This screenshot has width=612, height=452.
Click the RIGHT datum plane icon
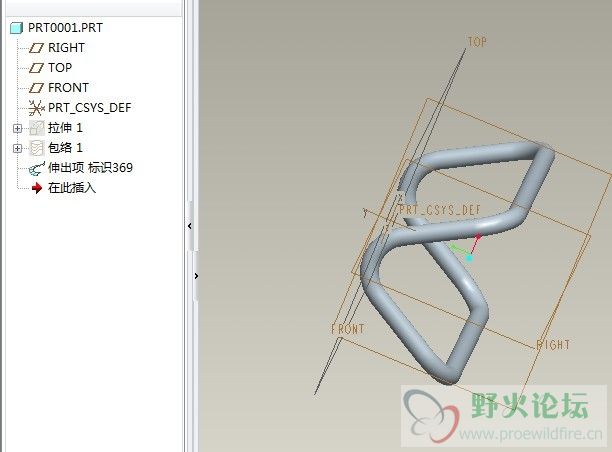click(36, 48)
